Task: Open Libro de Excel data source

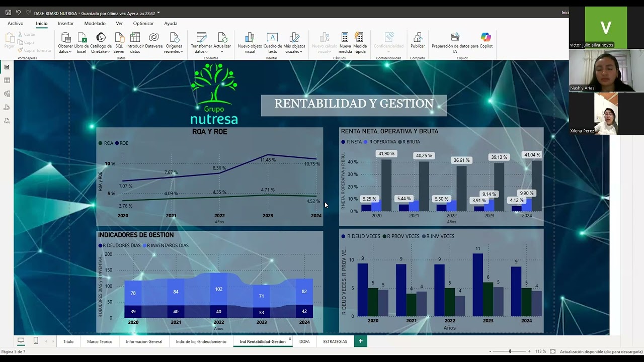Action: point(82,43)
